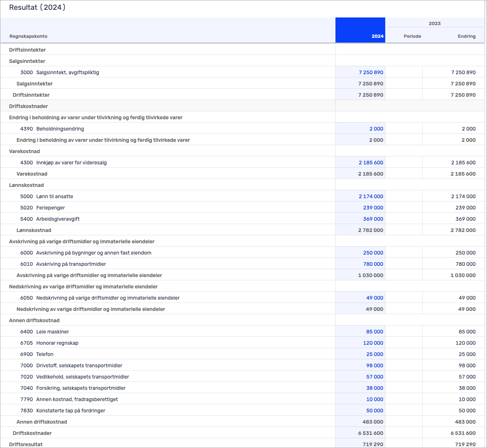Open 2024 amount for 4390 Beholdningsendring

(x=376, y=129)
